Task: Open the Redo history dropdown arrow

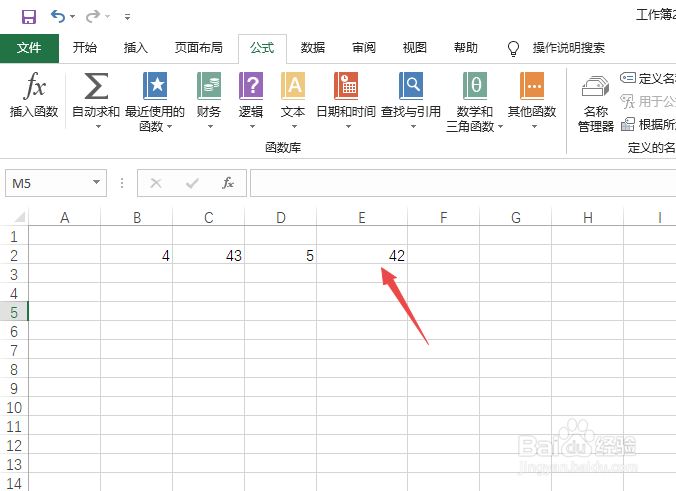Action: pos(108,17)
